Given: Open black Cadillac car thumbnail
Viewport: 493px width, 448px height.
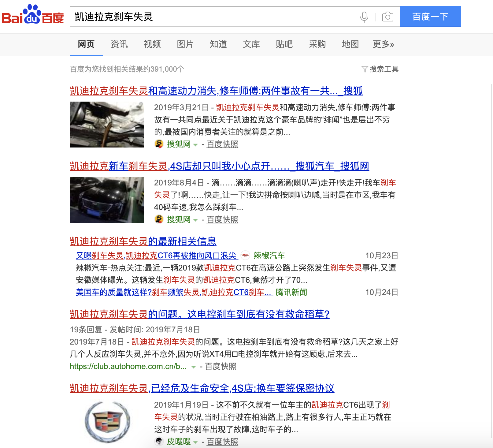Looking at the screenshot, I should tap(107, 200).
